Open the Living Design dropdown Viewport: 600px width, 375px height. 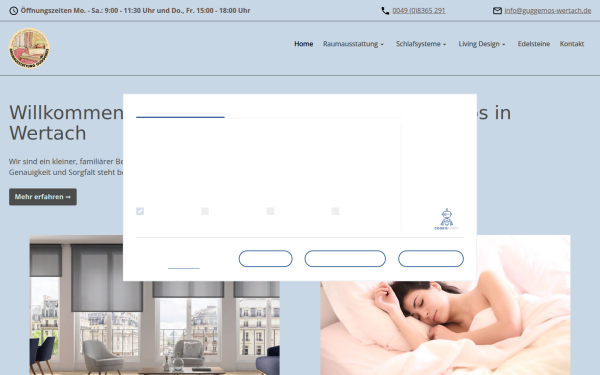[x=482, y=44]
